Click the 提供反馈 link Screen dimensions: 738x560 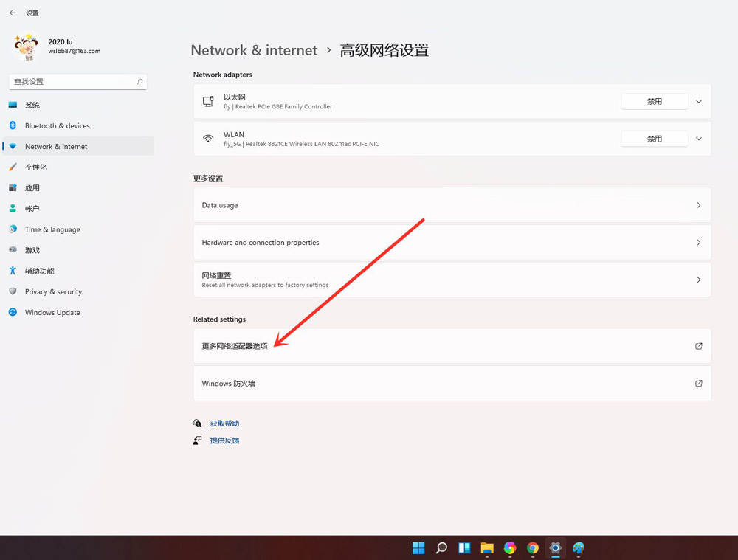click(225, 440)
